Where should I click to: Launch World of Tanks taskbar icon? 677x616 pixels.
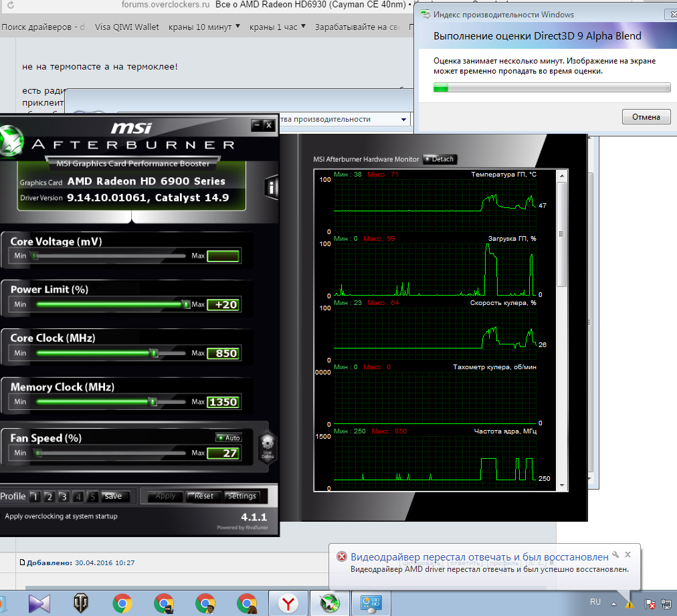coord(81,603)
